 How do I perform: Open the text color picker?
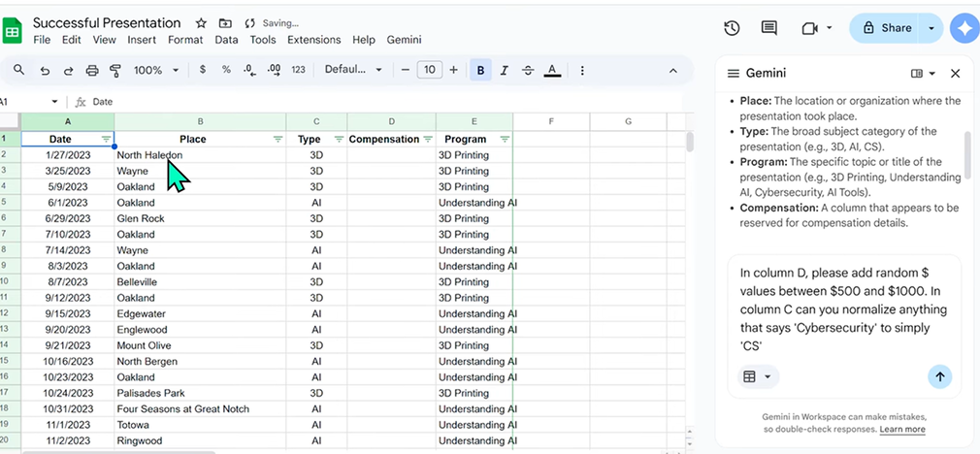(552, 71)
